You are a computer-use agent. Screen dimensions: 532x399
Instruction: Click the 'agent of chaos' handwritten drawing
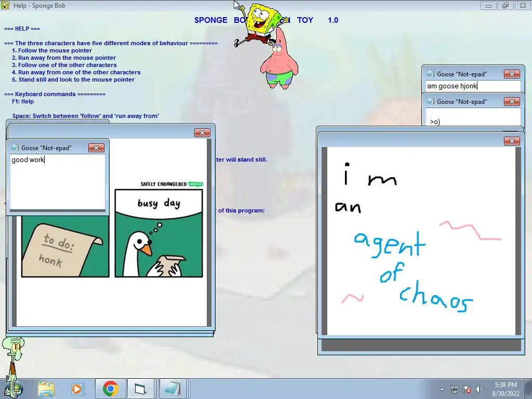[x=421, y=241]
